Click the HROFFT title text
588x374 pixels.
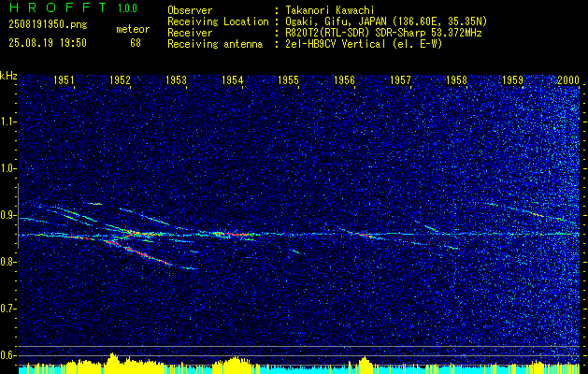tap(58, 7)
